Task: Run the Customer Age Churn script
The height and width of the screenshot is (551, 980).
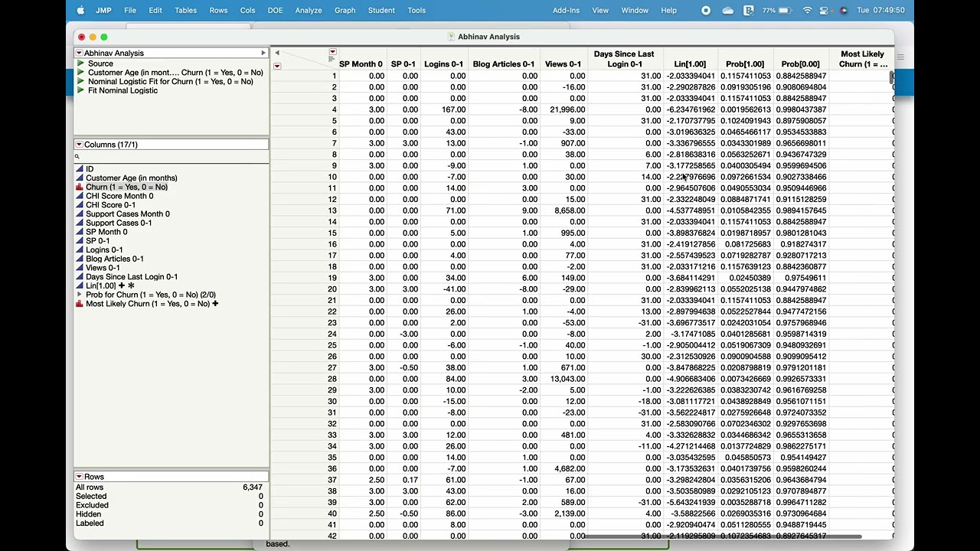Action: [80, 73]
